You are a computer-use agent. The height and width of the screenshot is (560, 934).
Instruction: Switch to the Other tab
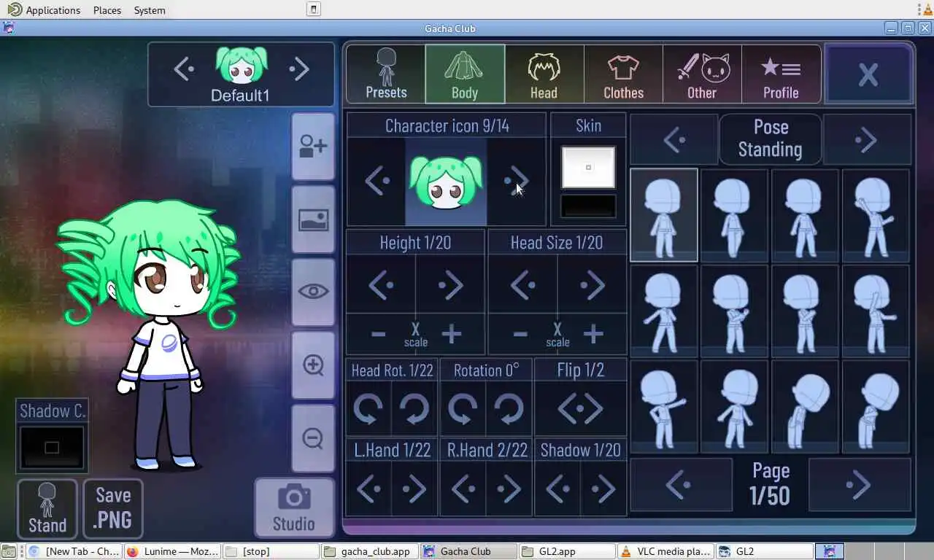[702, 74]
